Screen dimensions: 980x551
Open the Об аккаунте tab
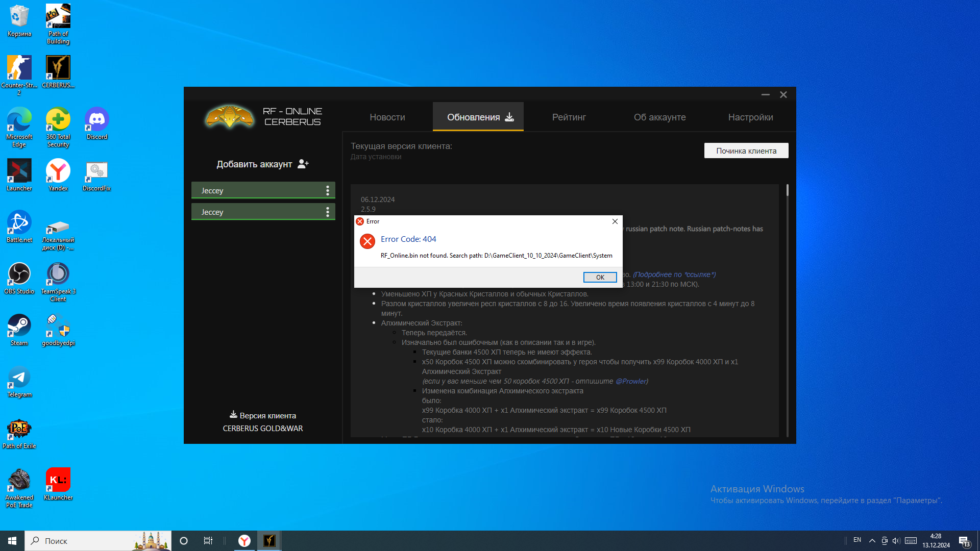point(659,117)
